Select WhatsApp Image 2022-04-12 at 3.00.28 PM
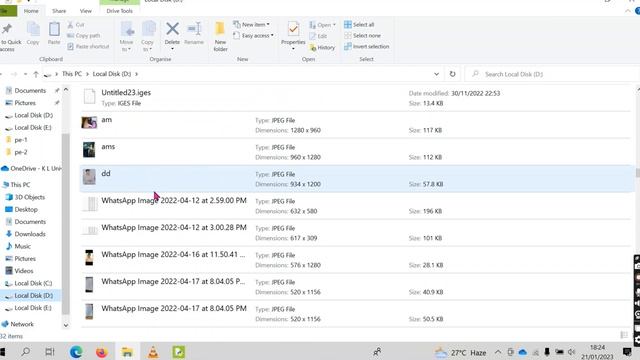Screen dimensions: 640x360 pyautogui.click(x=356, y=232)
